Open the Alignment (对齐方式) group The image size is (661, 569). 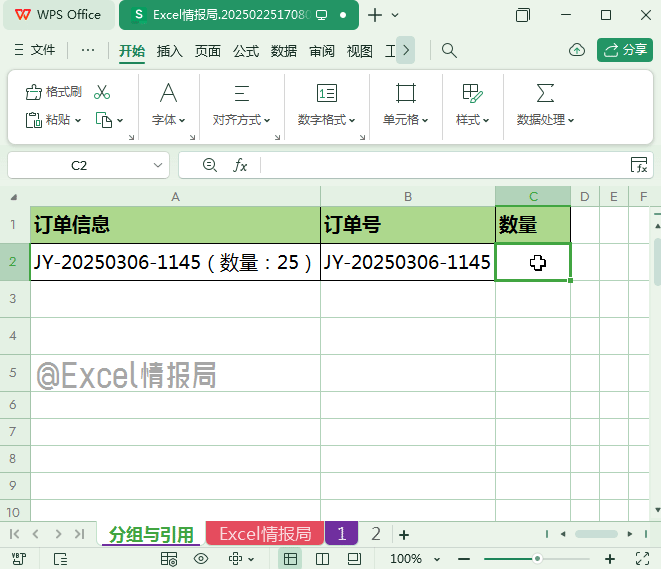click(242, 104)
